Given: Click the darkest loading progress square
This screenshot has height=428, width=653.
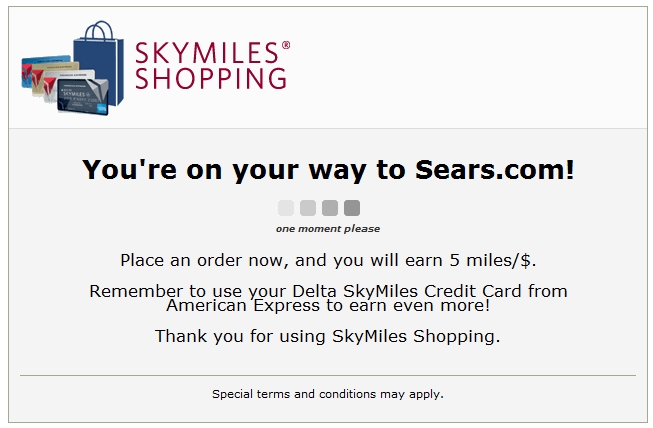Looking at the screenshot, I should [352, 208].
